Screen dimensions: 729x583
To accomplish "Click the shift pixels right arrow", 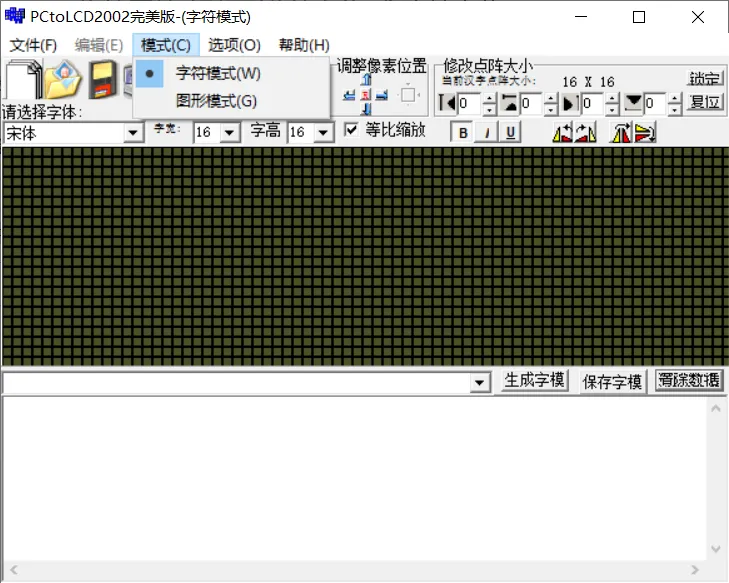I will 382,95.
